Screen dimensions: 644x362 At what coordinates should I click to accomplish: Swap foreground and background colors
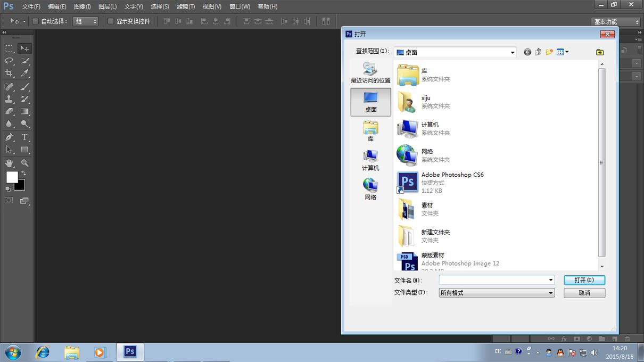(x=23, y=173)
